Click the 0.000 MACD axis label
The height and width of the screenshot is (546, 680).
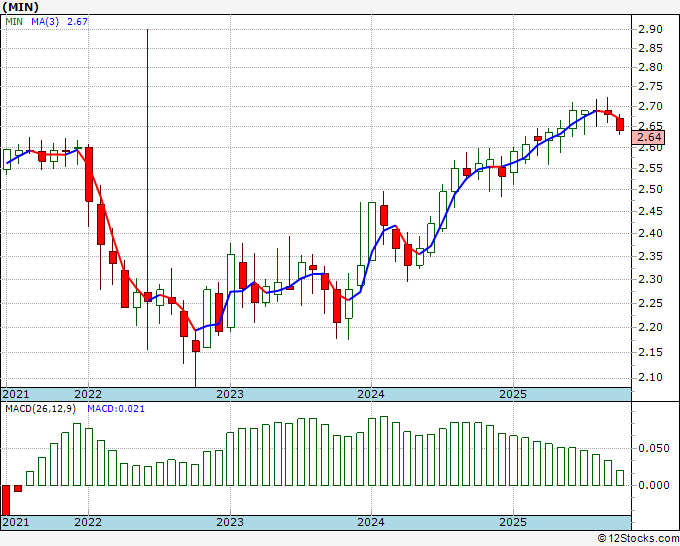click(654, 485)
